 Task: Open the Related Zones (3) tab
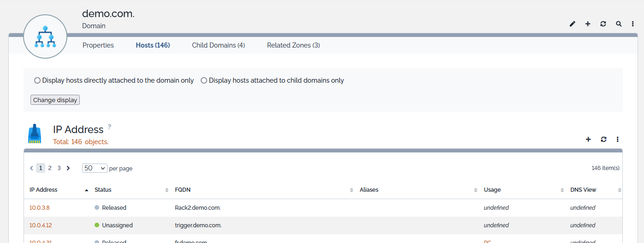point(293,45)
